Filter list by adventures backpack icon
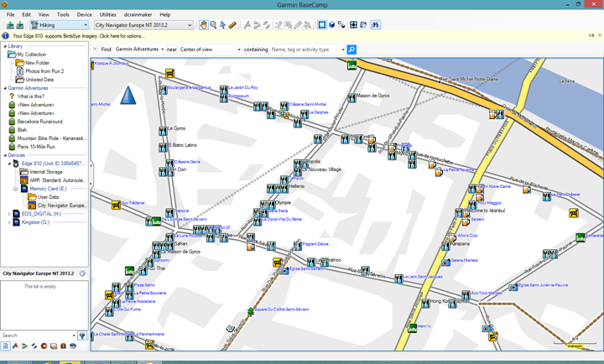This screenshot has width=604, height=364. pyautogui.click(x=63, y=346)
